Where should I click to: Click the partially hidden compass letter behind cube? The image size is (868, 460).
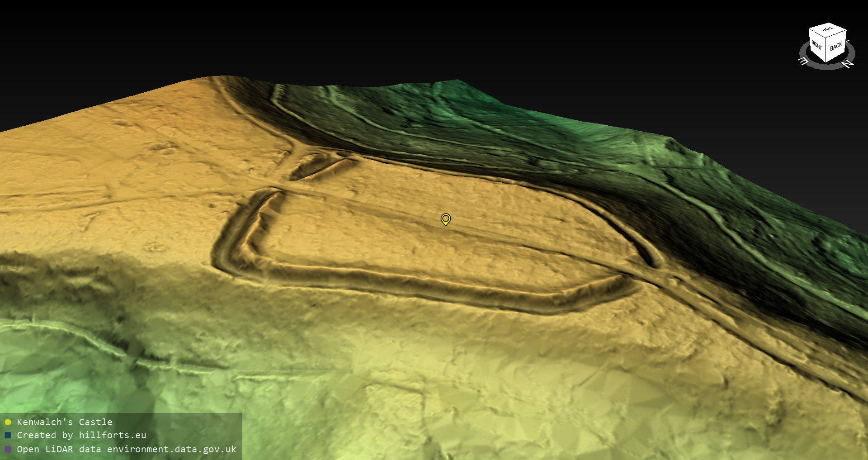pos(848,41)
